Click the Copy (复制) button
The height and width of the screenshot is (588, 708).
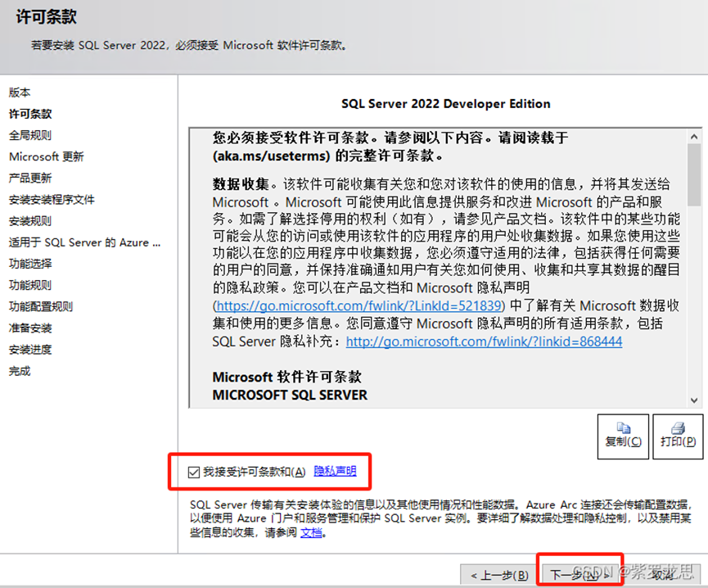click(x=623, y=436)
